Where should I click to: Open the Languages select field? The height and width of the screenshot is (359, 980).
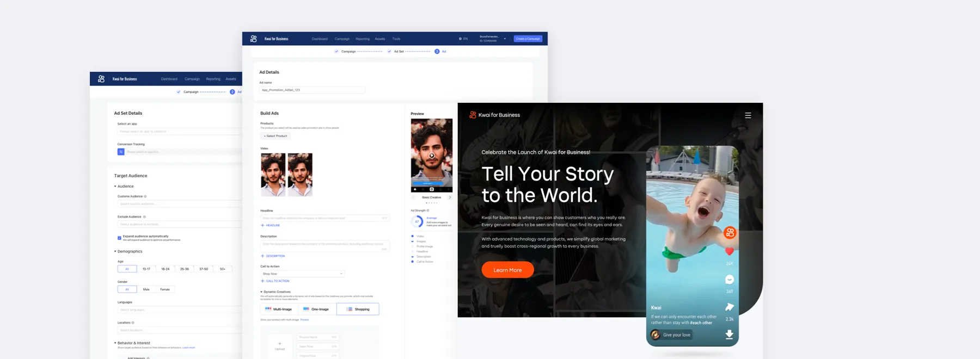[180, 310]
